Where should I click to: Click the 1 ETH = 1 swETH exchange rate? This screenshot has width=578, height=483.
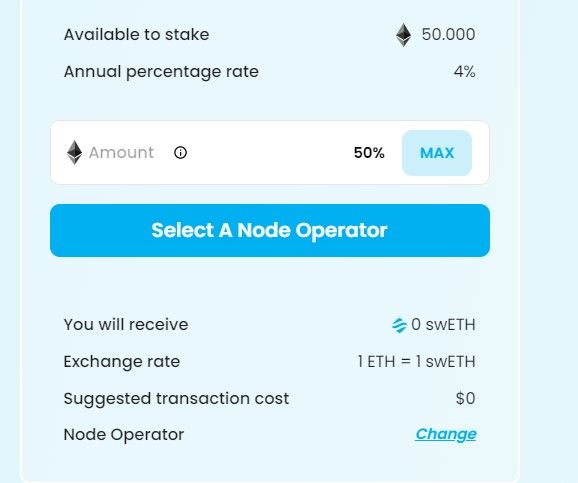pos(417,361)
